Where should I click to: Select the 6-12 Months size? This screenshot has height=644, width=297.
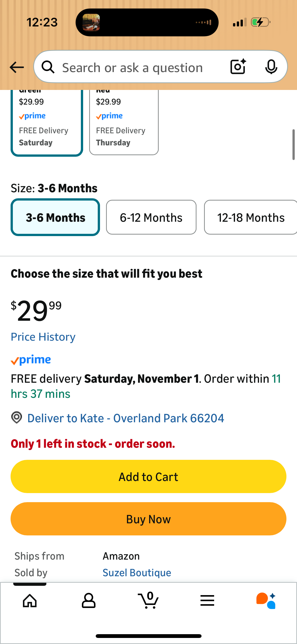151,217
